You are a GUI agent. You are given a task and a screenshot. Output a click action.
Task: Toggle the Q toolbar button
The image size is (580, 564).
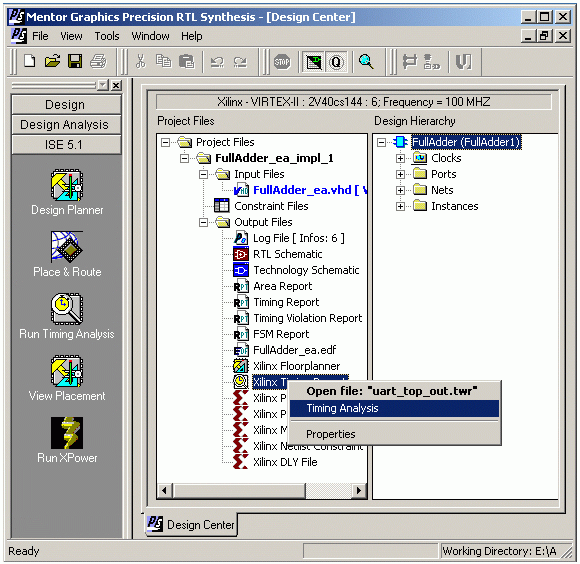click(336, 62)
